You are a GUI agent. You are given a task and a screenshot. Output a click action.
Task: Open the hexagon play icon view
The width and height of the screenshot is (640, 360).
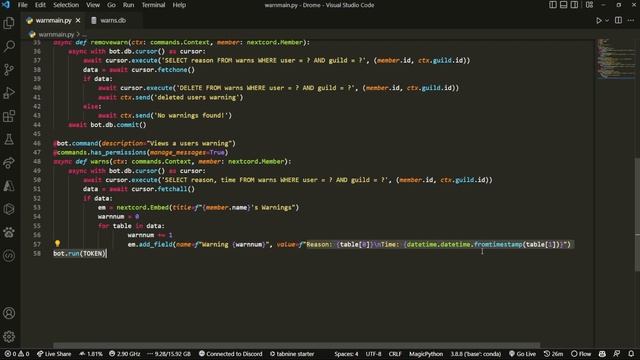click(9, 209)
